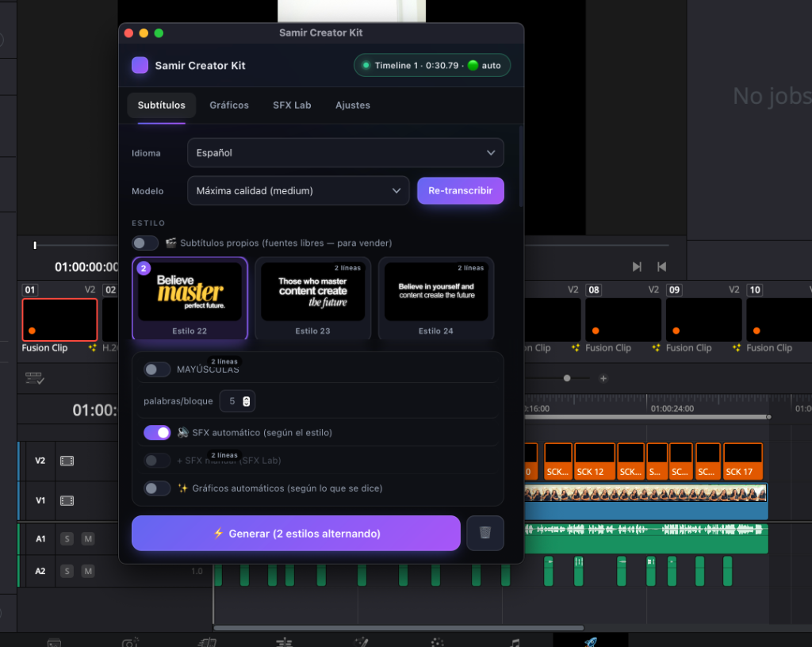The image size is (812, 647).
Task: Open the timeline view options icon
Action: (x=34, y=378)
